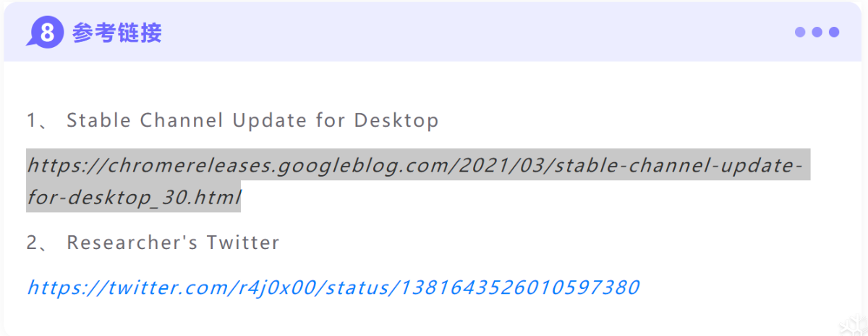This screenshot has height=336, width=868.
Task: Click the "参考链接" section heading
Action: click(116, 33)
